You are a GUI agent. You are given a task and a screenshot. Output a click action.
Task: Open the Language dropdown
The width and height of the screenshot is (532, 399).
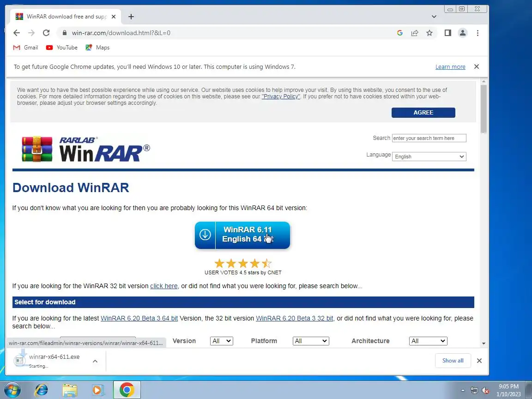429,157
